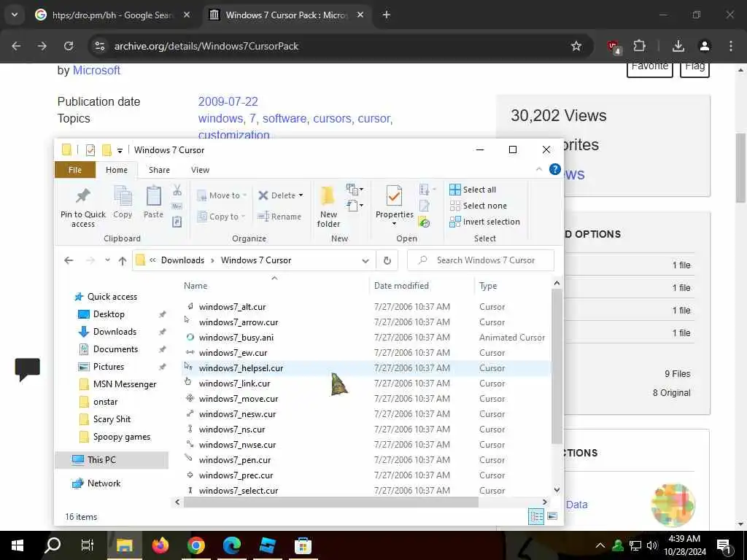
Task: Reload the archive.org page
Action: 69,46
